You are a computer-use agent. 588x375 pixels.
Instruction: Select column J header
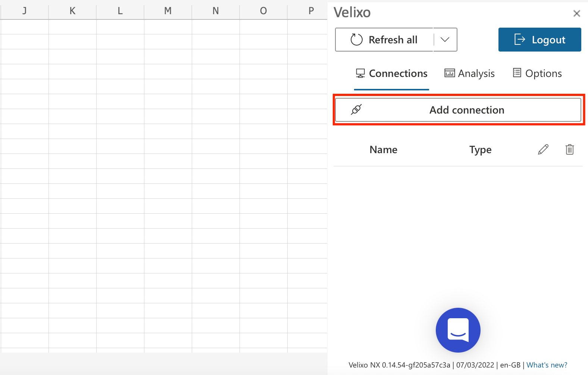pos(25,10)
